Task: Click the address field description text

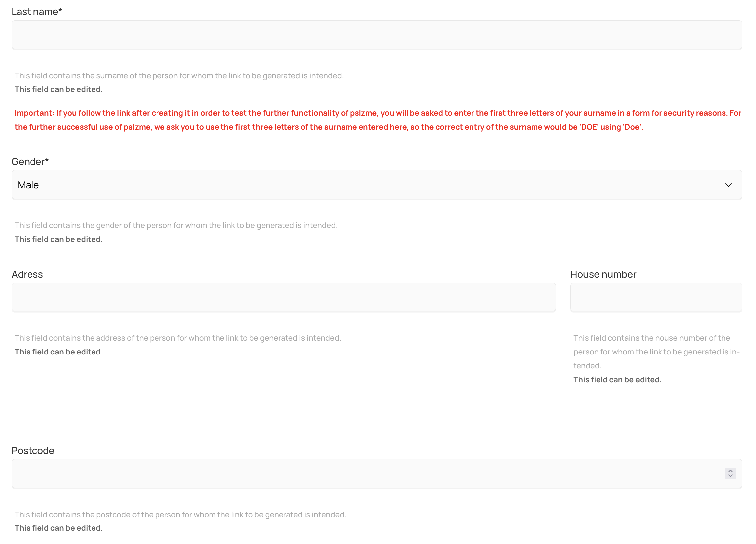Action: [177, 338]
